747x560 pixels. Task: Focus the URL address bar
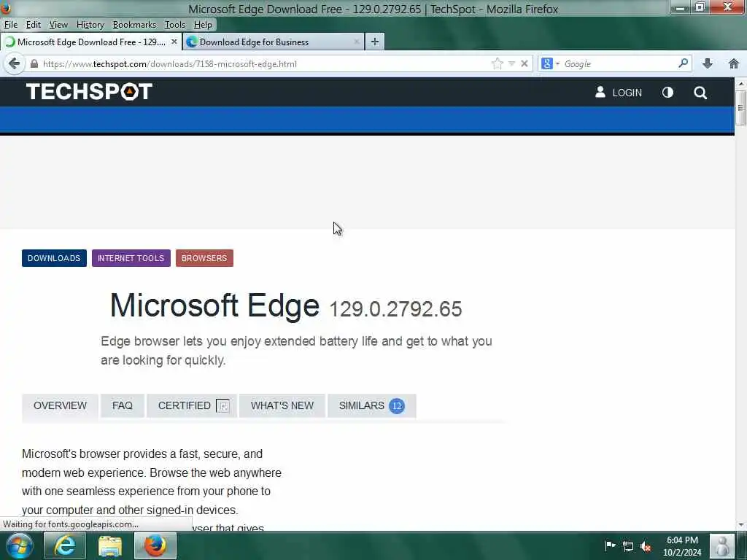(264, 64)
